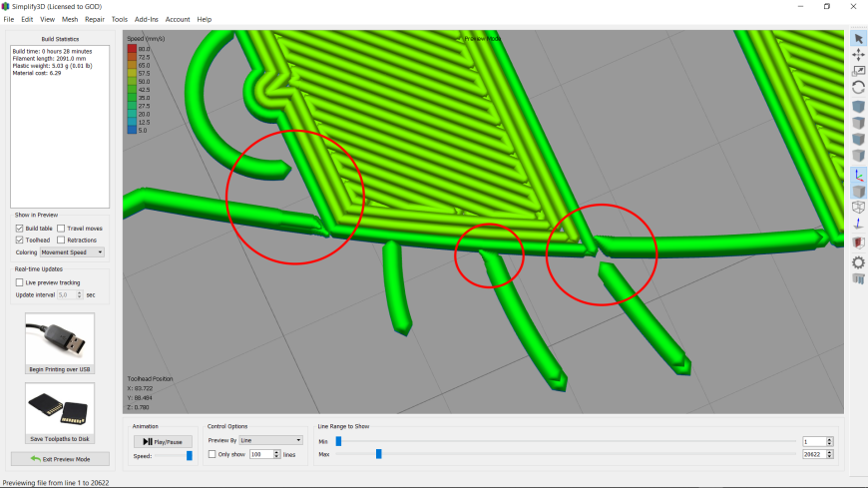868x488 pixels.
Task: Disable the Build table checkbox
Action: pyautogui.click(x=19, y=229)
